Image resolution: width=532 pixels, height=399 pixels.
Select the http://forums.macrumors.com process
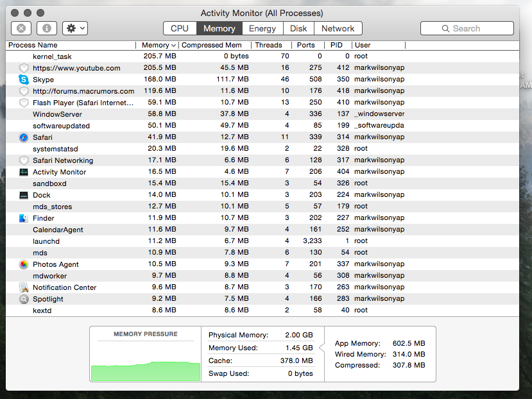coord(262,91)
